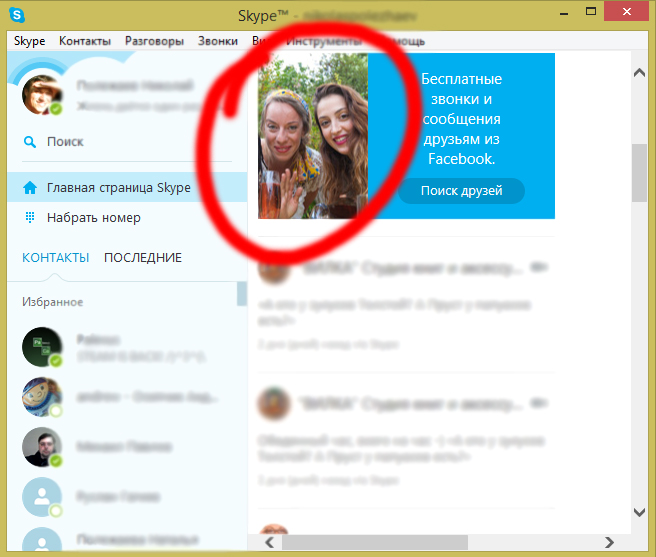This screenshot has height=557, width=656.
Task: Click the Бесплатные звонки Facebook banner text
Action: click(461, 119)
